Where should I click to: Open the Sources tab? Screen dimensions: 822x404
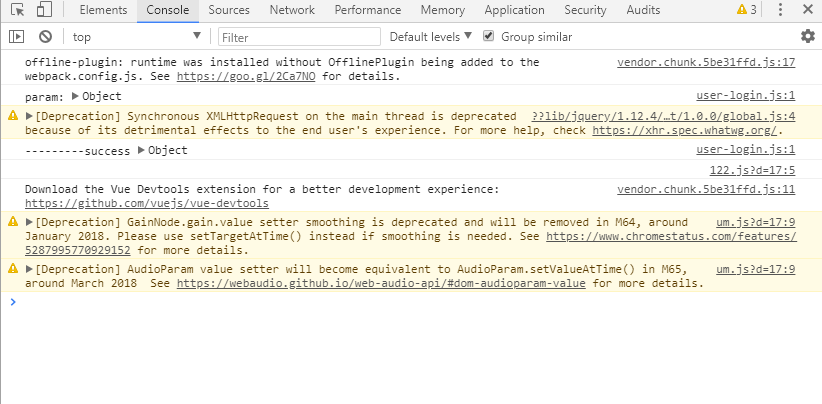229,10
